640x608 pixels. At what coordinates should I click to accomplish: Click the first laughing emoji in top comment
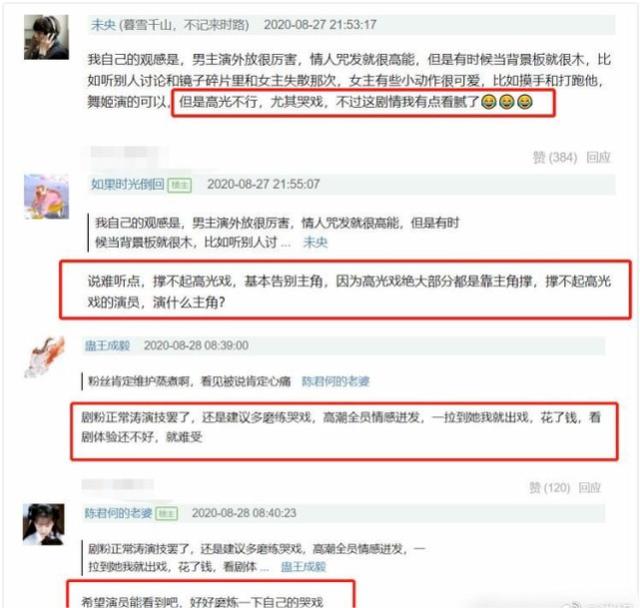489,102
